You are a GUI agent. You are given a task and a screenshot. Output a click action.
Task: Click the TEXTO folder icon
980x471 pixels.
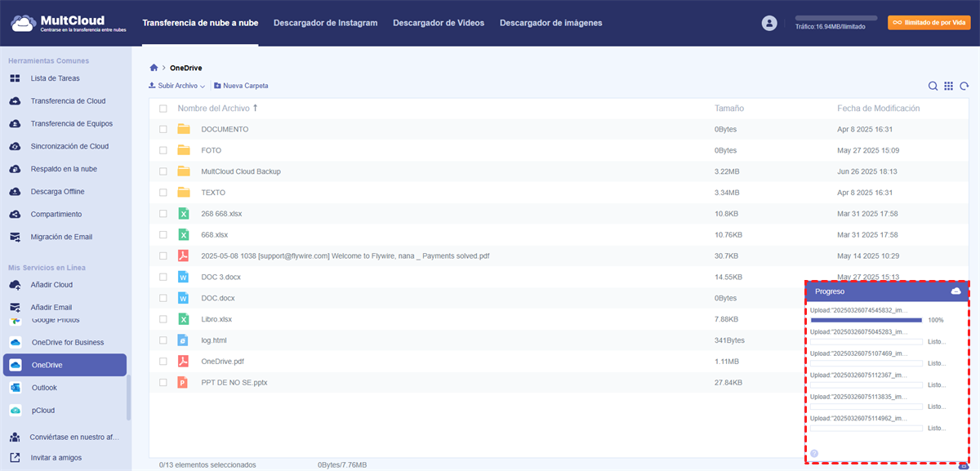pyautogui.click(x=184, y=193)
